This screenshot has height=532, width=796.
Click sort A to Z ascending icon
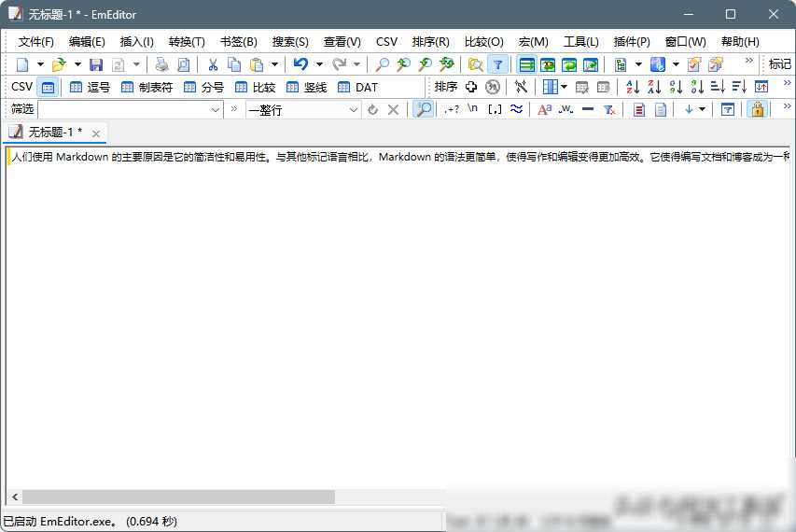(x=633, y=87)
